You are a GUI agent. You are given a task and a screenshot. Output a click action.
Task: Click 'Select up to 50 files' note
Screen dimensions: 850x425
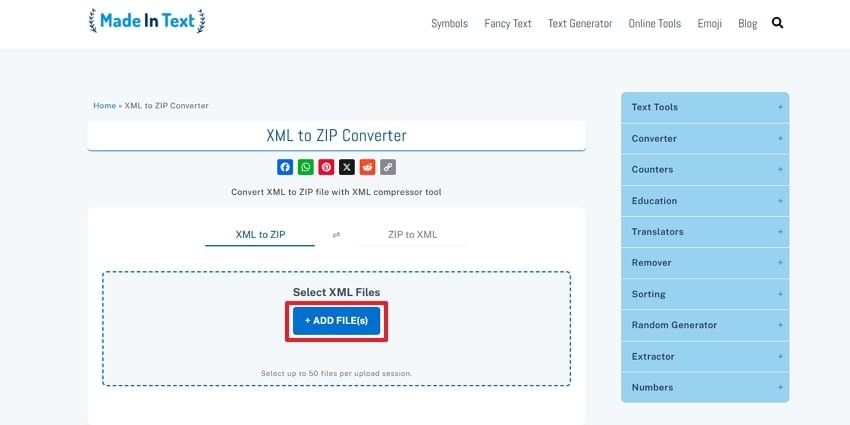tap(336, 374)
